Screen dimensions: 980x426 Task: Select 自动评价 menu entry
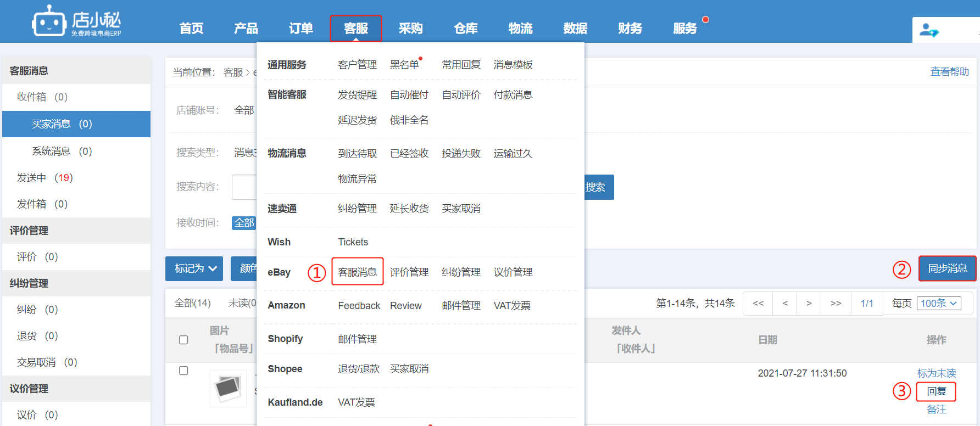[x=461, y=95]
